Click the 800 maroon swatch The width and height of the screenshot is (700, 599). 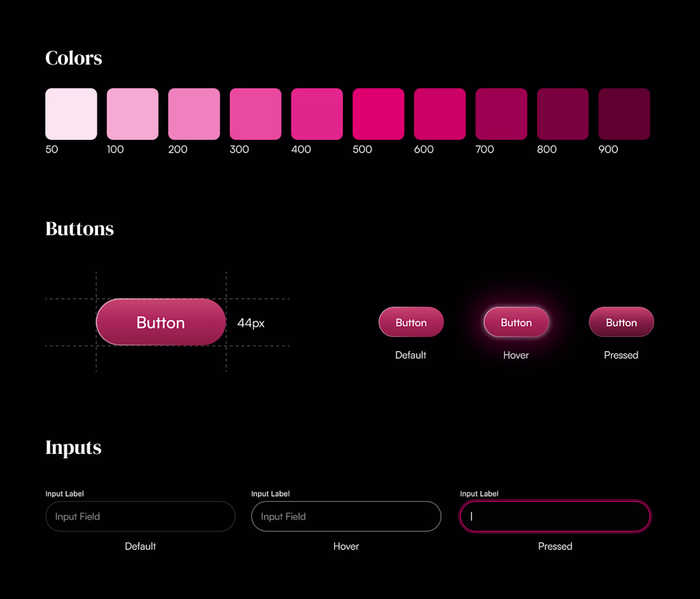563,114
